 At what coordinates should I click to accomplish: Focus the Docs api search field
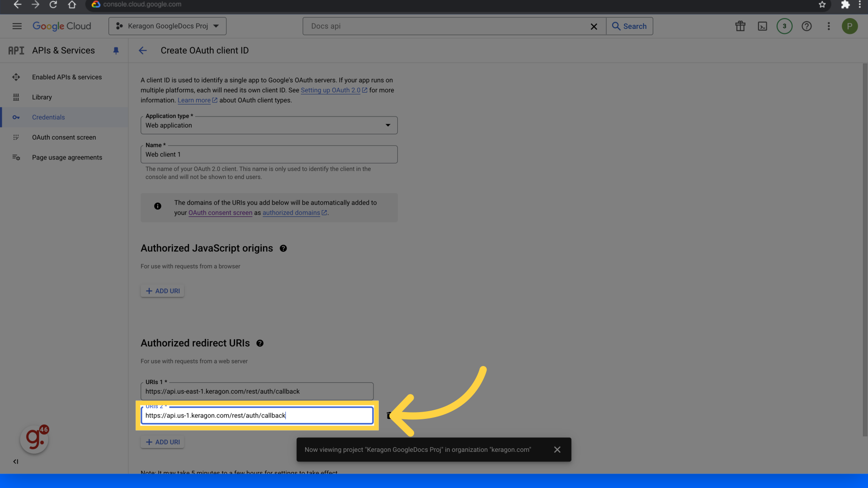[x=448, y=26]
